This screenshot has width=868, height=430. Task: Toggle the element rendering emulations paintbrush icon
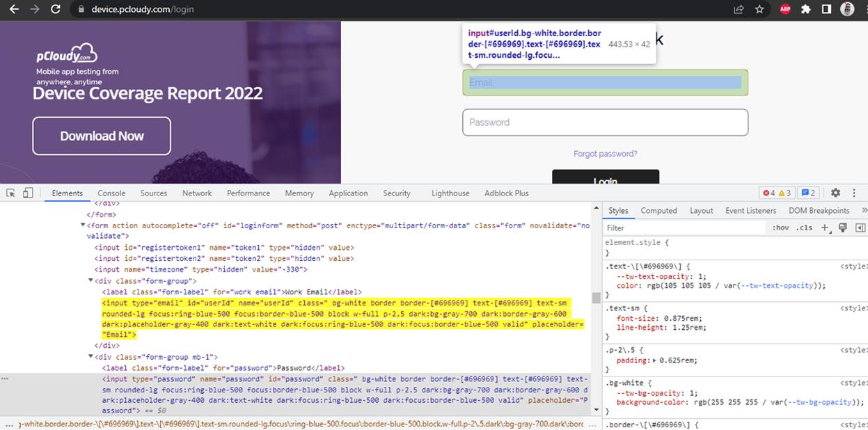[x=842, y=228]
